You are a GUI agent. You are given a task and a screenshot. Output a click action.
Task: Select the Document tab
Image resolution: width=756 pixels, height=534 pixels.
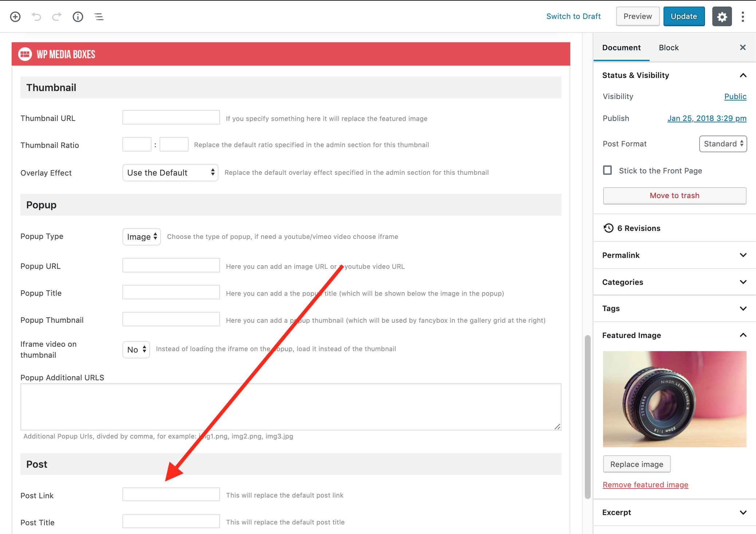(621, 48)
